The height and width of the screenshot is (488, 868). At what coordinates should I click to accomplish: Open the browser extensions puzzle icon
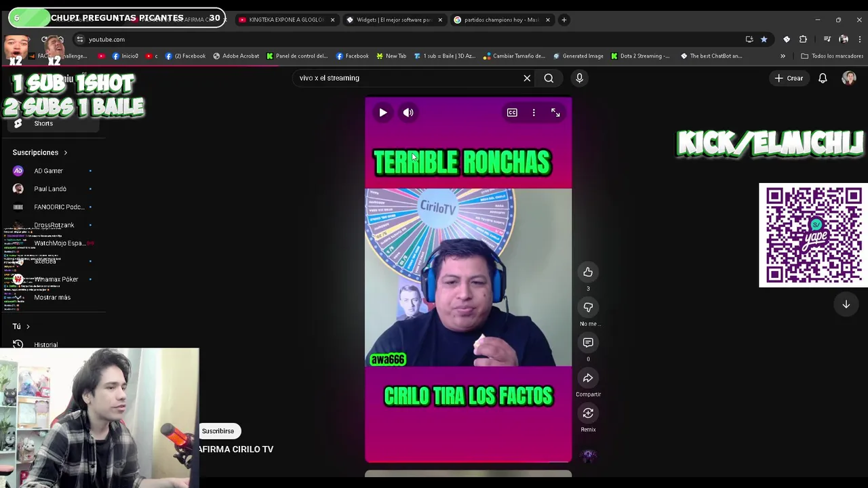pos(804,39)
